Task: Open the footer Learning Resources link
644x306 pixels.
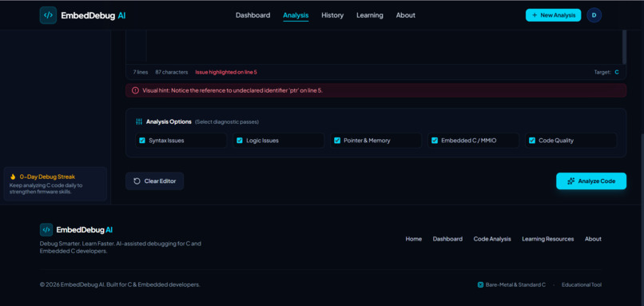Action: tap(548, 239)
